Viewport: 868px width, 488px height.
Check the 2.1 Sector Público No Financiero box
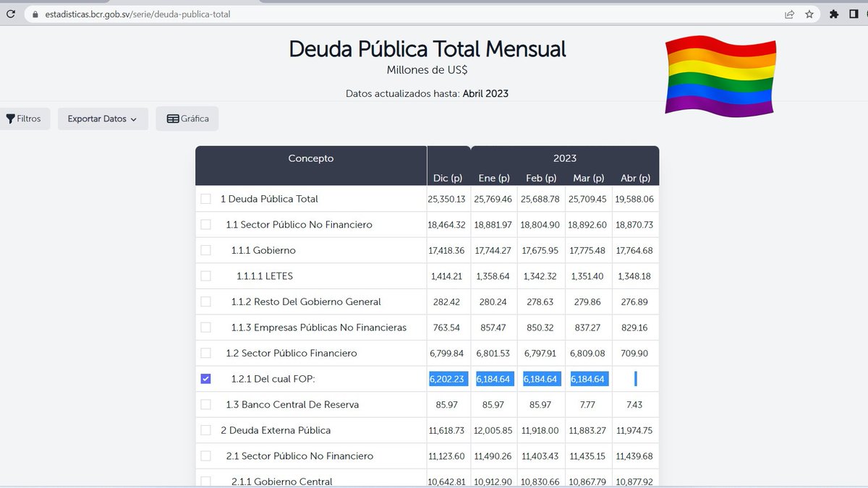[206, 455]
